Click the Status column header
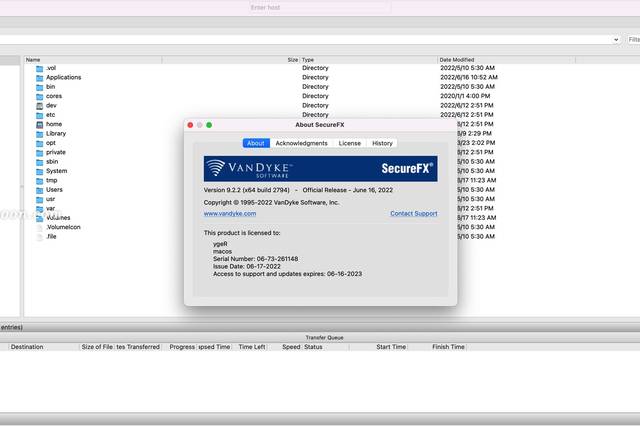The image size is (640, 426). (326, 347)
